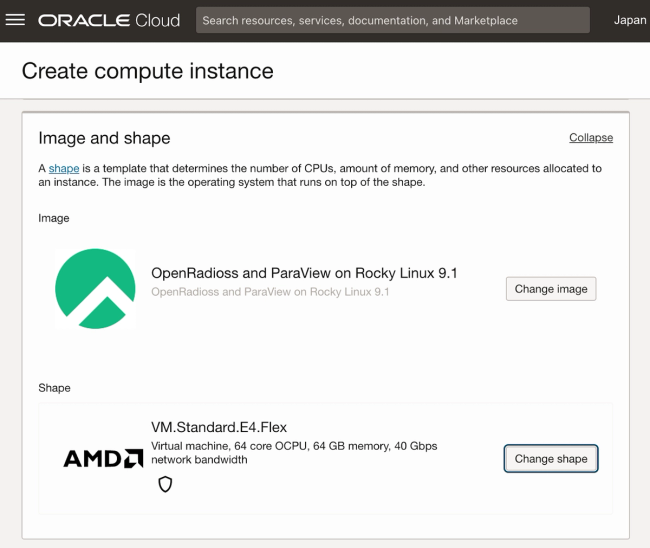The image size is (650, 548).
Task: Click the shape specs description text
Action: coord(294,453)
